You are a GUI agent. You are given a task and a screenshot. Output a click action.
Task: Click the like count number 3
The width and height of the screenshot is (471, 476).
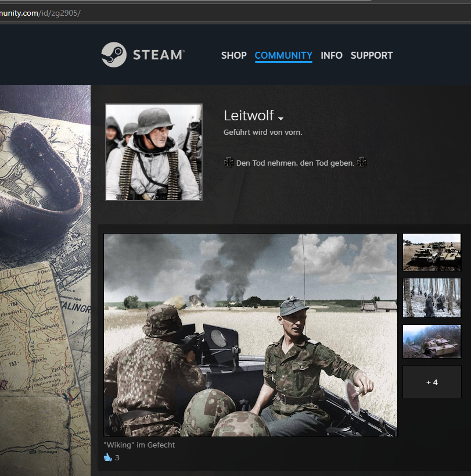(x=117, y=458)
